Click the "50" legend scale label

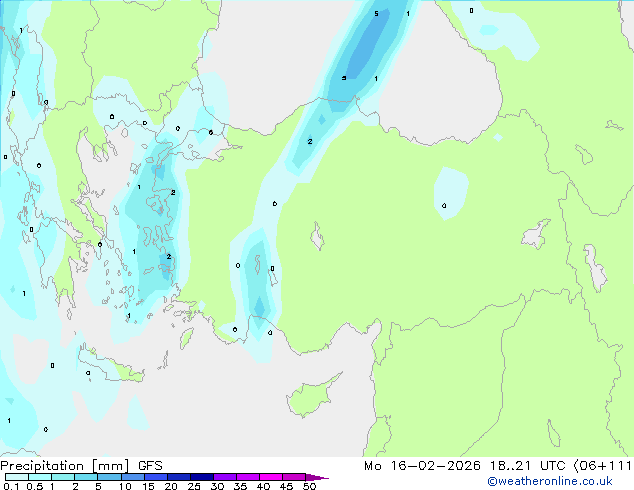tap(309, 486)
